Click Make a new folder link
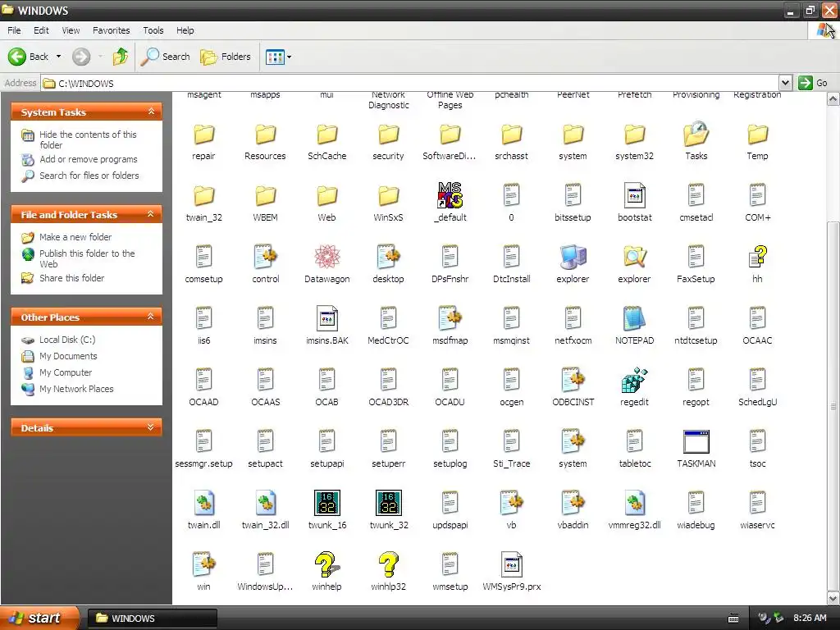The image size is (840, 630). coord(75,237)
